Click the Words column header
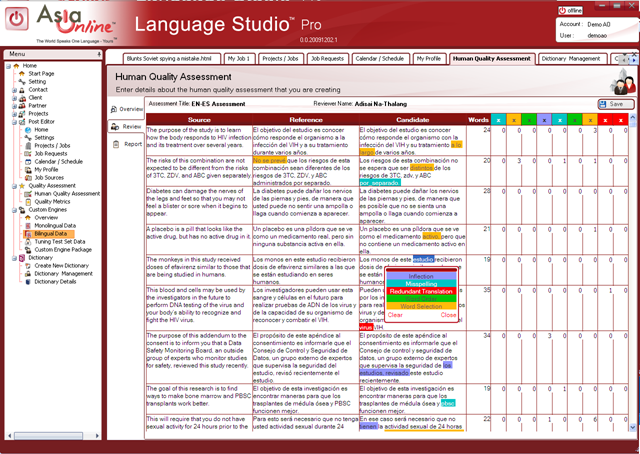The height and width of the screenshot is (454, 640). [478, 120]
